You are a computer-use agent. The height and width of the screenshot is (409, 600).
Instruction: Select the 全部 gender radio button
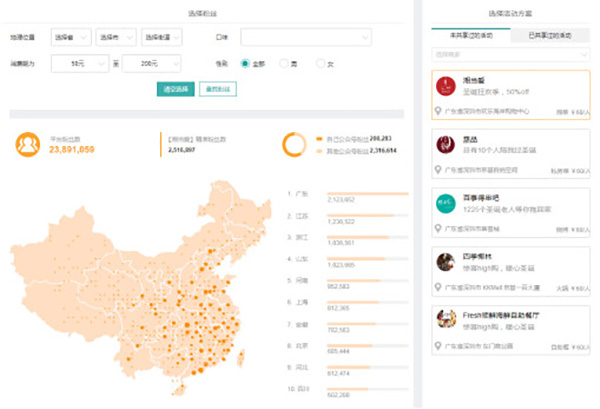[x=245, y=63]
